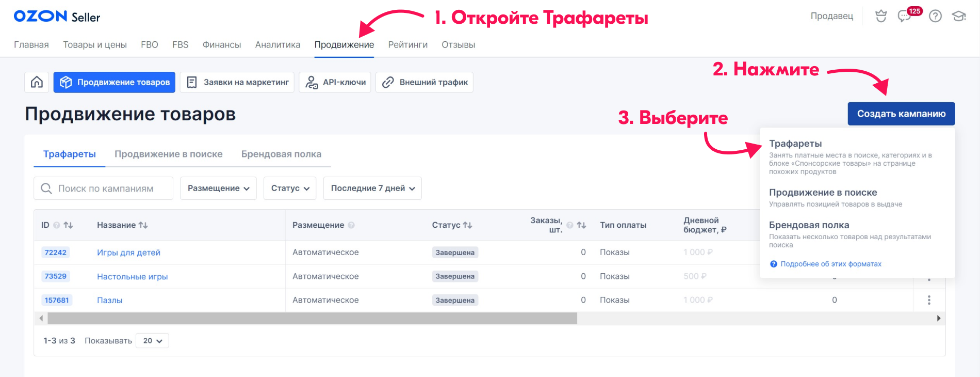Open Товары и цены menu item
The height and width of the screenshot is (377, 980).
pos(95,45)
